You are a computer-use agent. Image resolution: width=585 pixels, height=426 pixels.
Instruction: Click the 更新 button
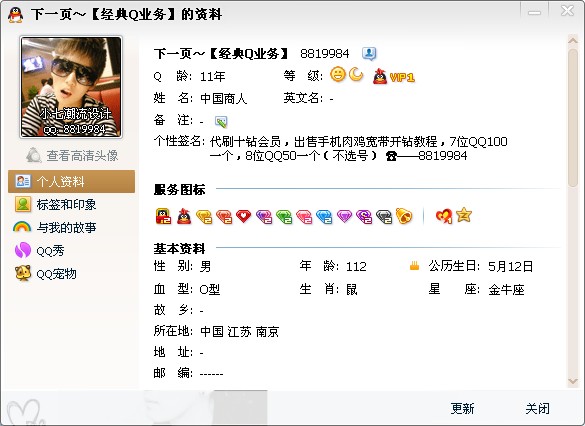tap(462, 408)
